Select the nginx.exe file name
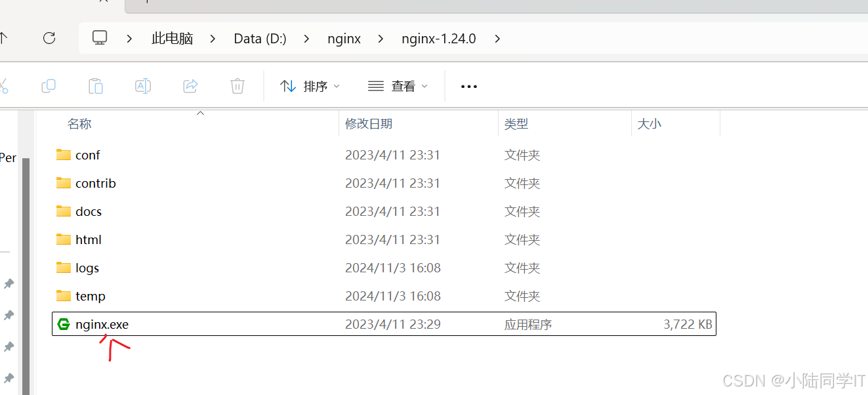Screen dimensions: 868x395 coord(102,324)
